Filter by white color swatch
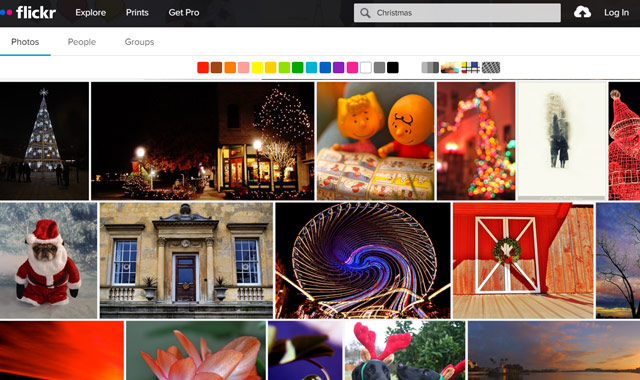The width and height of the screenshot is (640, 380). coord(366,67)
